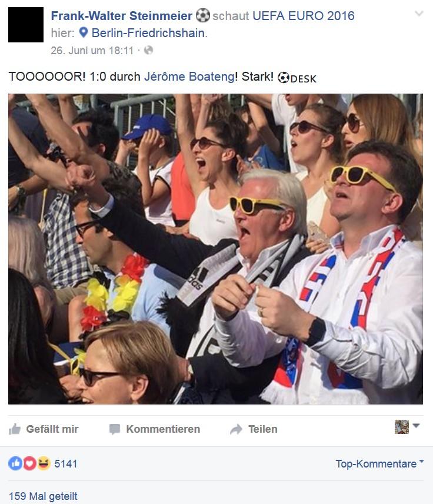
Task: Click the globe public visibility icon
Action: point(148,50)
